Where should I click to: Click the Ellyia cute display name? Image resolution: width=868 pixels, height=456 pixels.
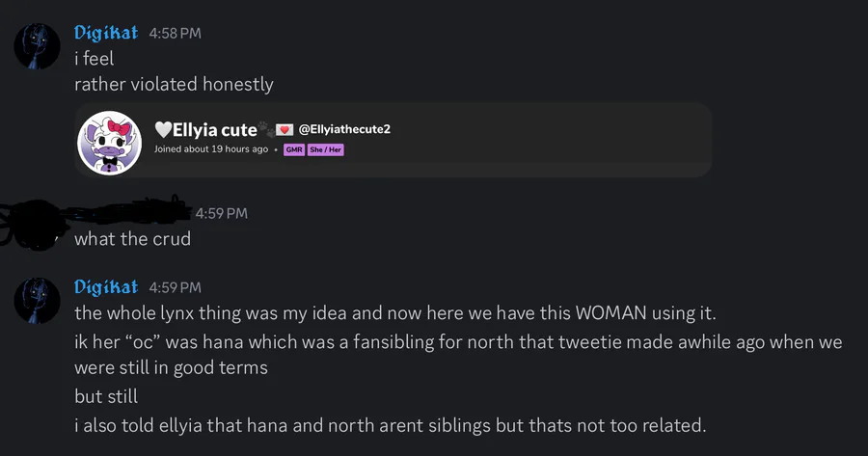[x=215, y=129]
